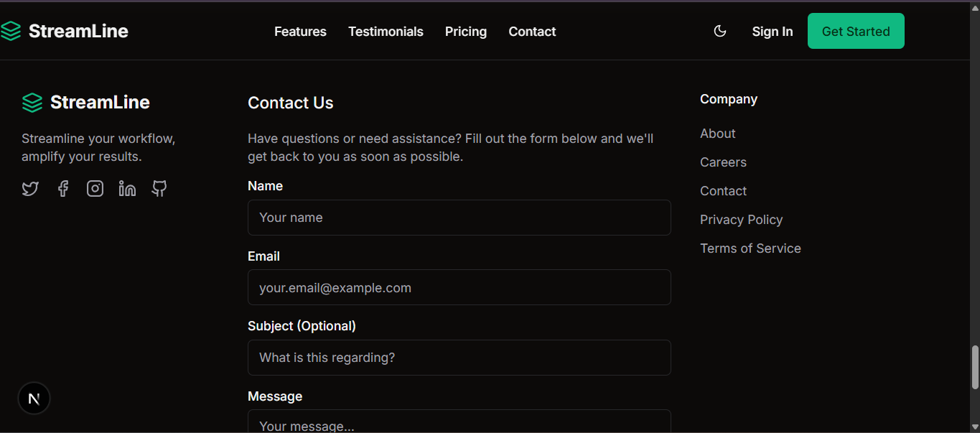Open the LinkedIn social icon
Screen dimensions: 980x433
click(x=127, y=189)
